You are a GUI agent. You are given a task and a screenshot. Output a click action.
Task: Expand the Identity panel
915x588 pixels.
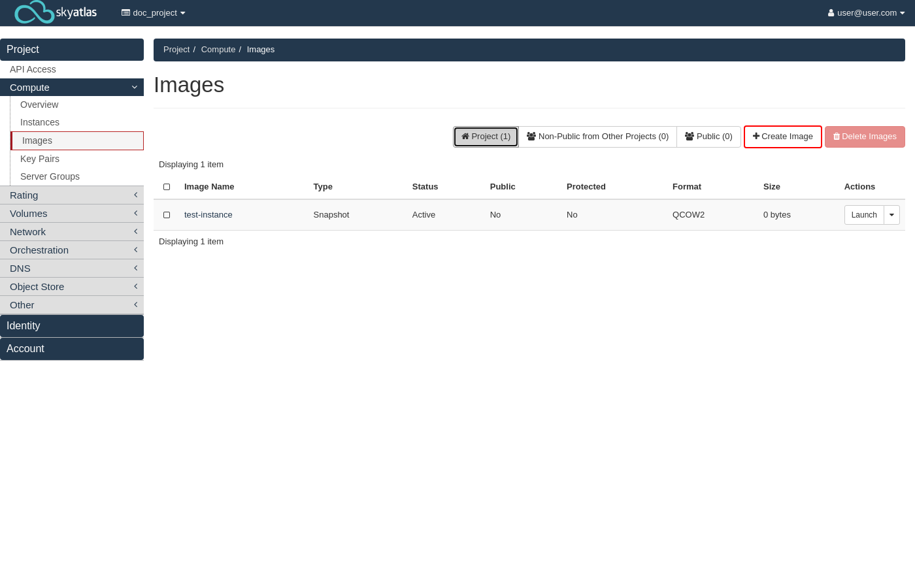tap(72, 326)
